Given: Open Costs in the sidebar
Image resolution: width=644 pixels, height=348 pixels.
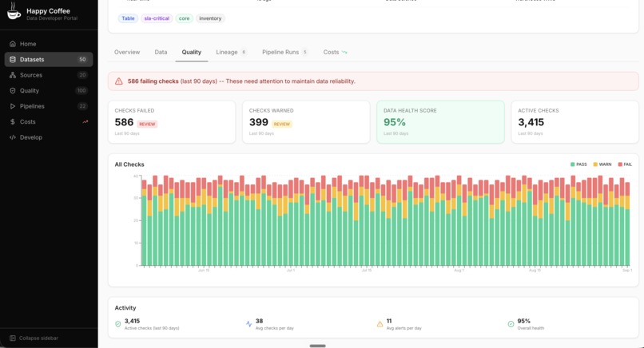Looking at the screenshot, I should point(49,122).
